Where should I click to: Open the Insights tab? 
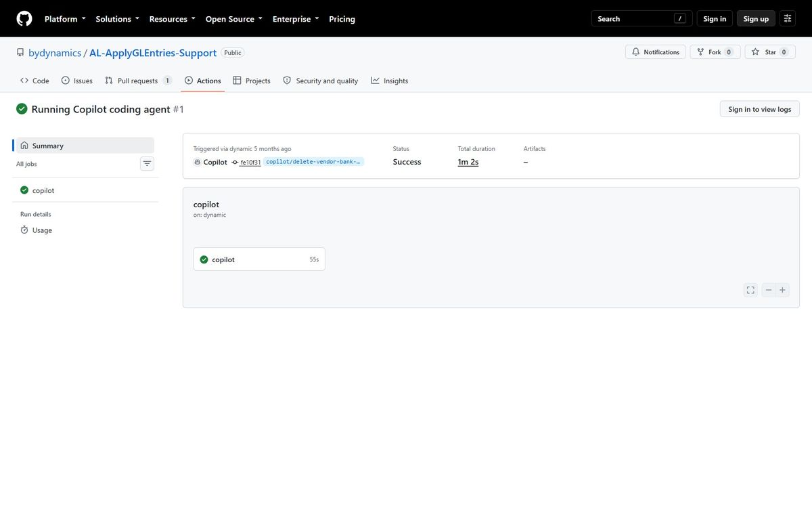pos(389,81)
